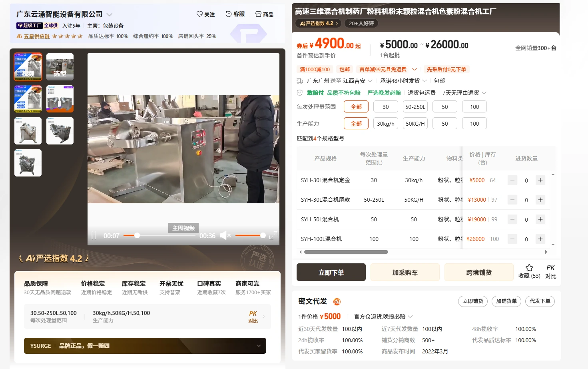Click the 代发下单 button

[x=540, y=301]
